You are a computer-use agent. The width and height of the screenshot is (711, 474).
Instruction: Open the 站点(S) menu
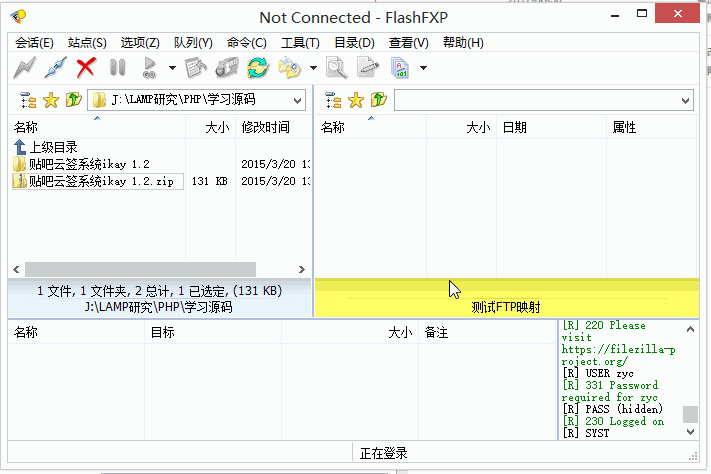pos(87,43)
